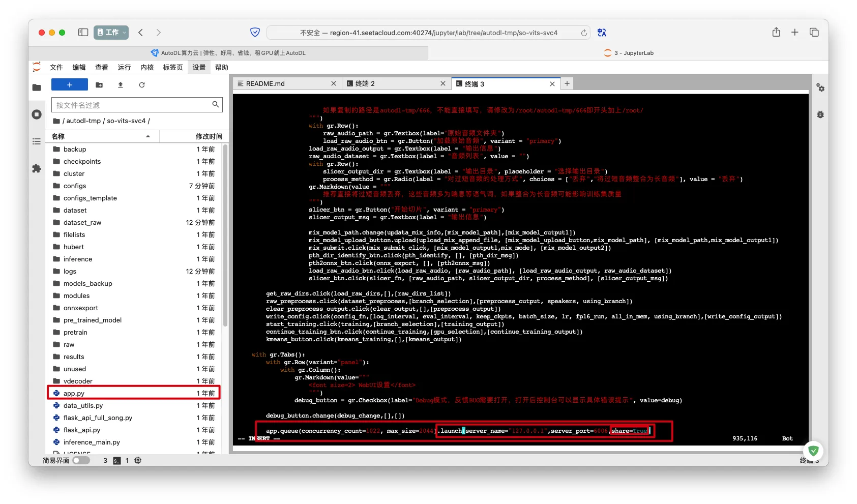Reload the page from the address bar

[x=584, y=33]
